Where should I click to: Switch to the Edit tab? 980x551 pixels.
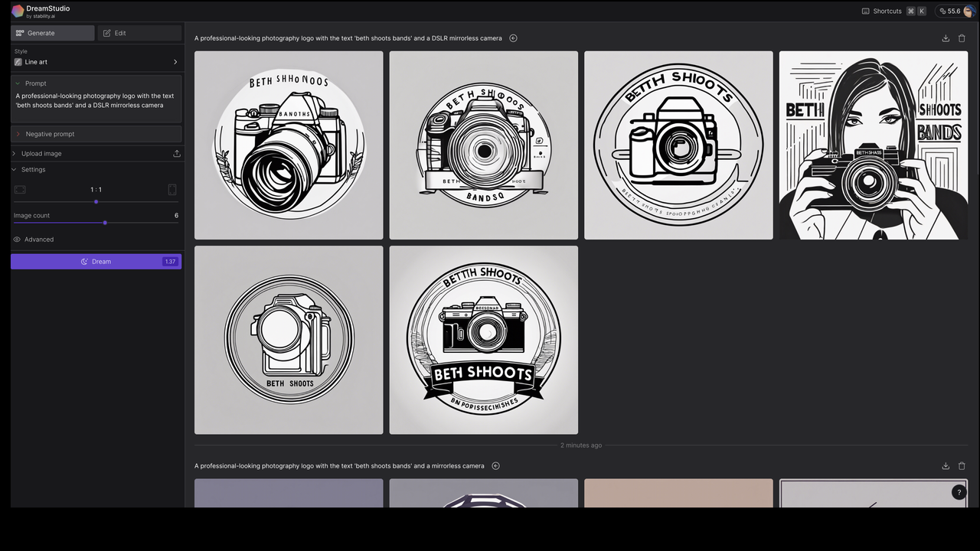coord(139,33)
